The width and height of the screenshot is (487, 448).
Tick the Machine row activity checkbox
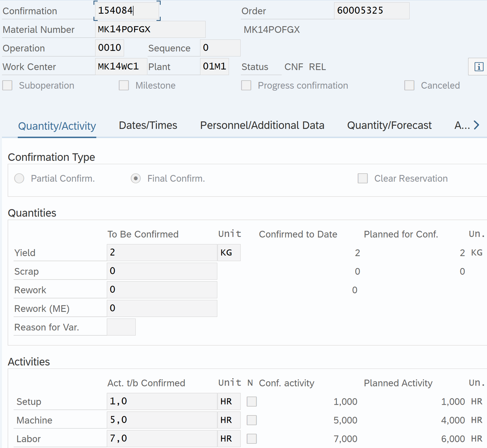pos(252,420)
